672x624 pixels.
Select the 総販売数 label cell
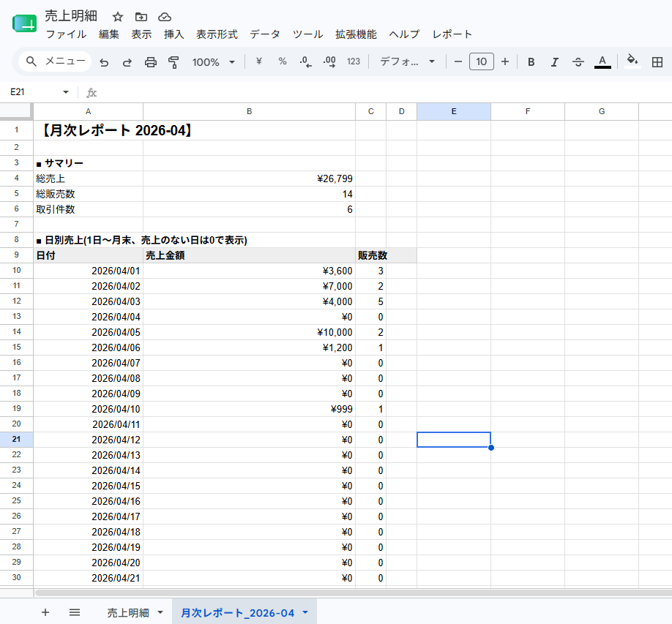click(89, 194)
